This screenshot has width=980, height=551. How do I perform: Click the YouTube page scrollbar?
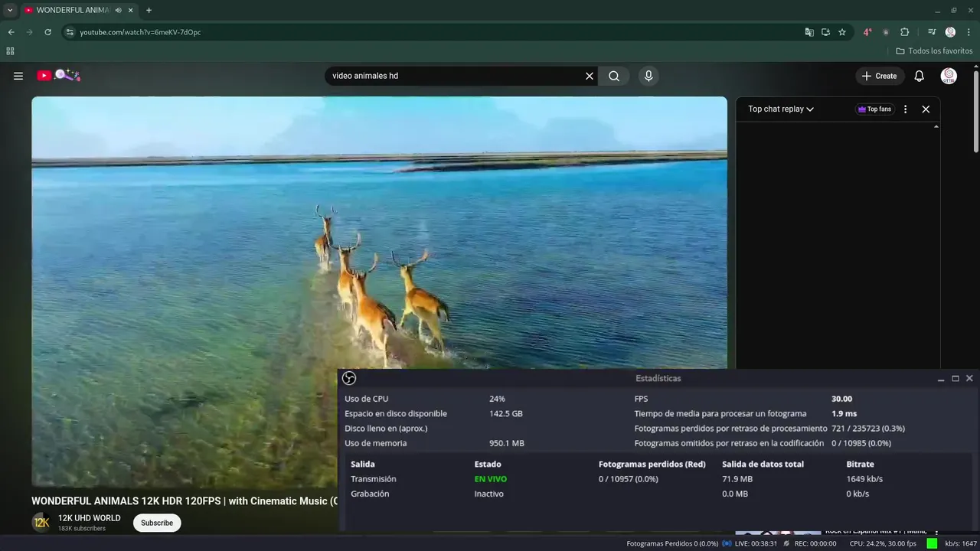pos(975,111)
